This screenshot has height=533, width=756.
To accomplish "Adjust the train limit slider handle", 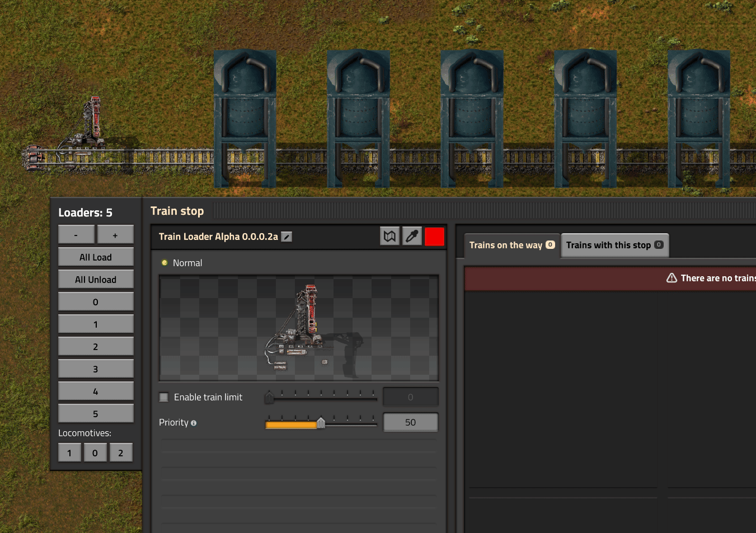I will [269, 398].
